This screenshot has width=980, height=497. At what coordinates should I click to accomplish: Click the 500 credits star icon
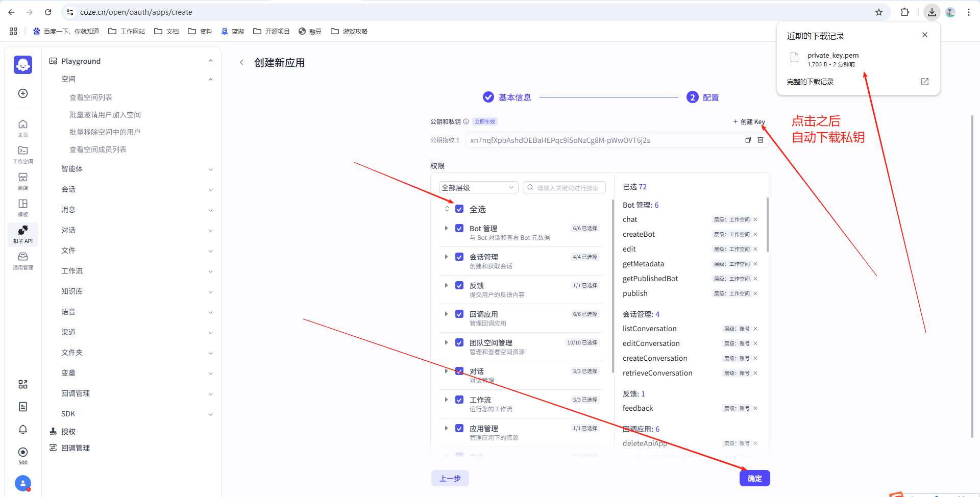click(x=23, y=452)
